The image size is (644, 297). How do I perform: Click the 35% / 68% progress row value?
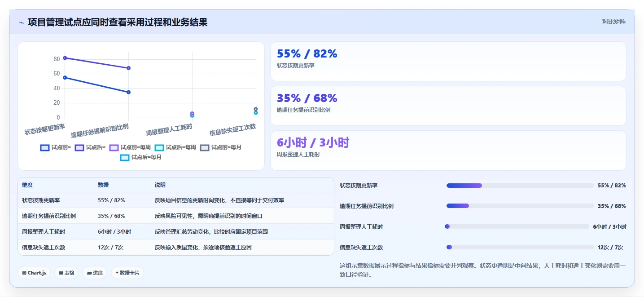(x=612, y=206)
